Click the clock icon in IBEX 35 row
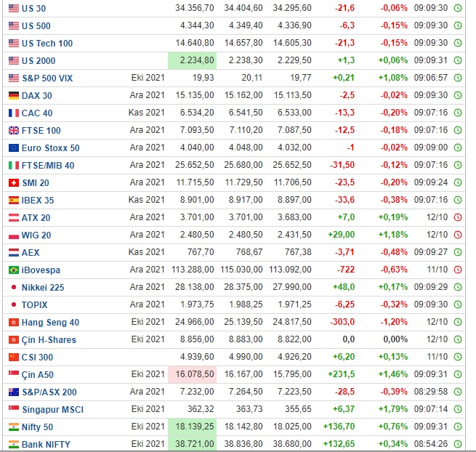 pos(458,200)
